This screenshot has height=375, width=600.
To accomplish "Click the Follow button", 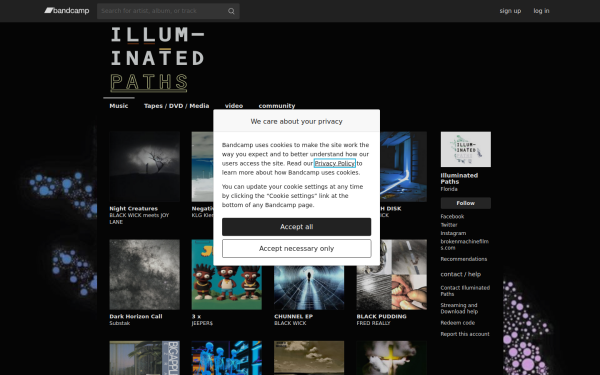I will point(466,203).
